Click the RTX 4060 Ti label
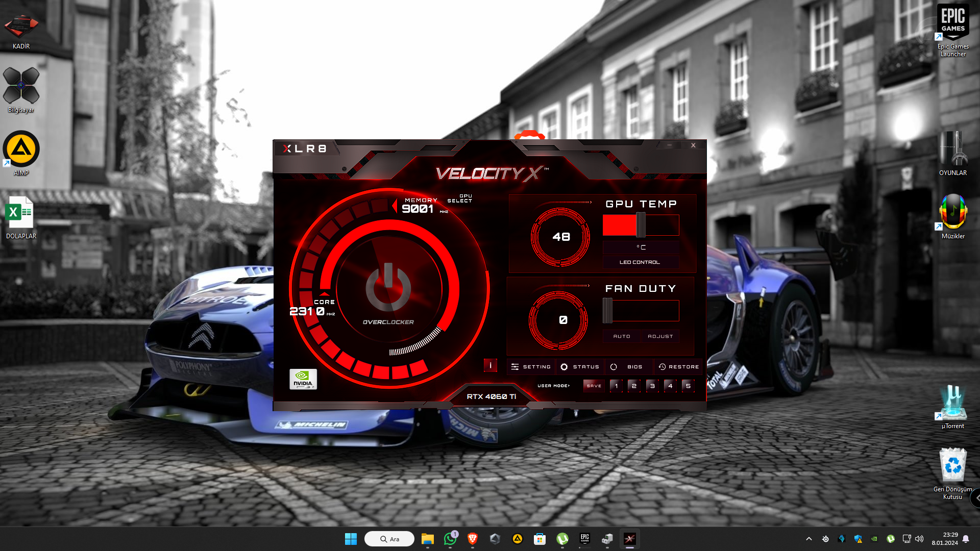The width and height of the screenshot is (980, 551). pos(491,396)
